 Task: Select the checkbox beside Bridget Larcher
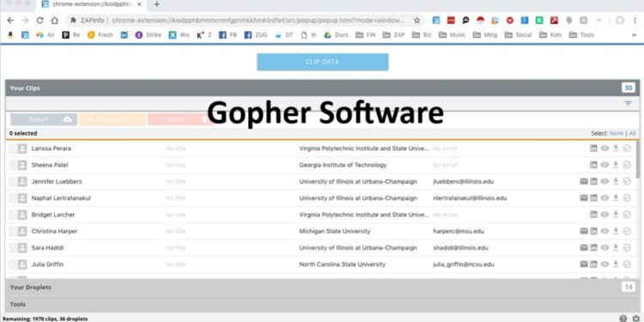click(12, 215)
